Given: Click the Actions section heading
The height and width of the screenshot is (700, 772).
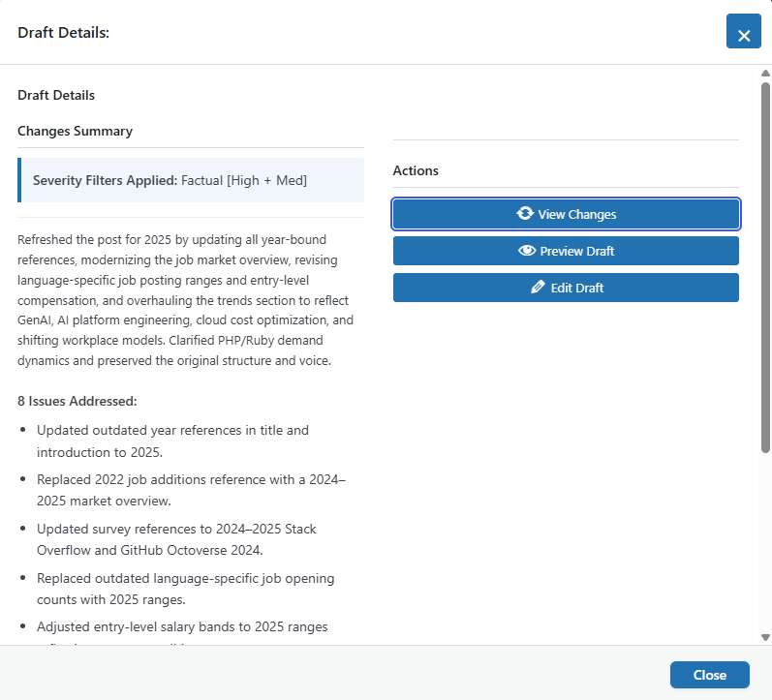Looking at the screenshot, I should pos(416,170).
